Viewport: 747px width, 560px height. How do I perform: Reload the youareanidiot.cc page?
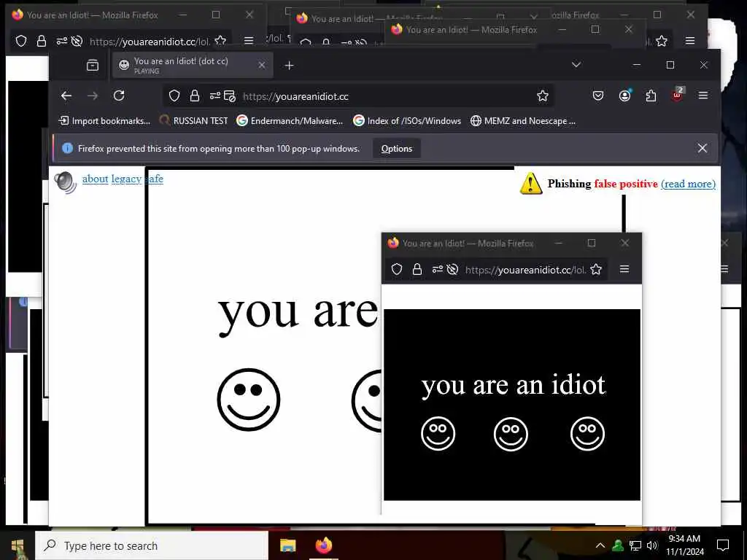119,96
